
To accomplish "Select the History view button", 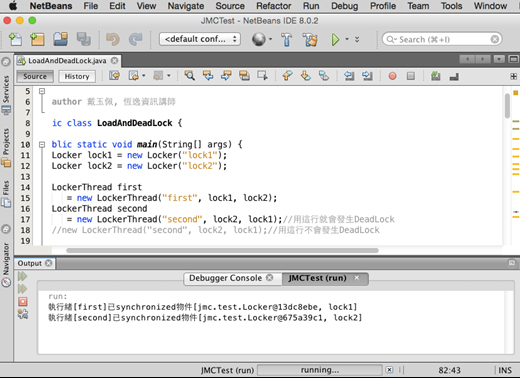I will click(x=77, y=76).
